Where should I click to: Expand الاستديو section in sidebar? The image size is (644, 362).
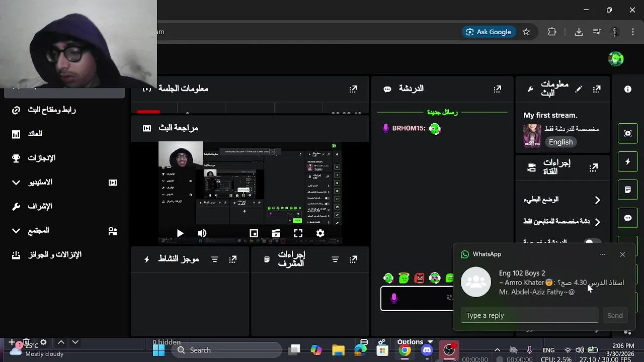[x=64, y=182]
